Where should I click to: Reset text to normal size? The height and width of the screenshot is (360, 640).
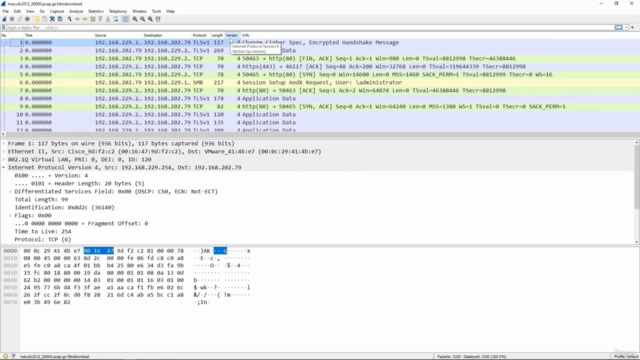pyautogui.click(x=151, y=19)
